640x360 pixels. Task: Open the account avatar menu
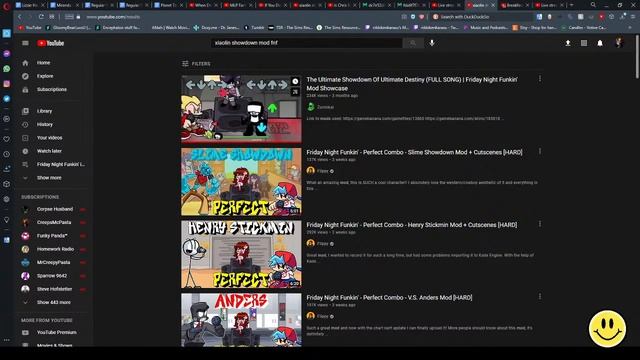(619, 43)
